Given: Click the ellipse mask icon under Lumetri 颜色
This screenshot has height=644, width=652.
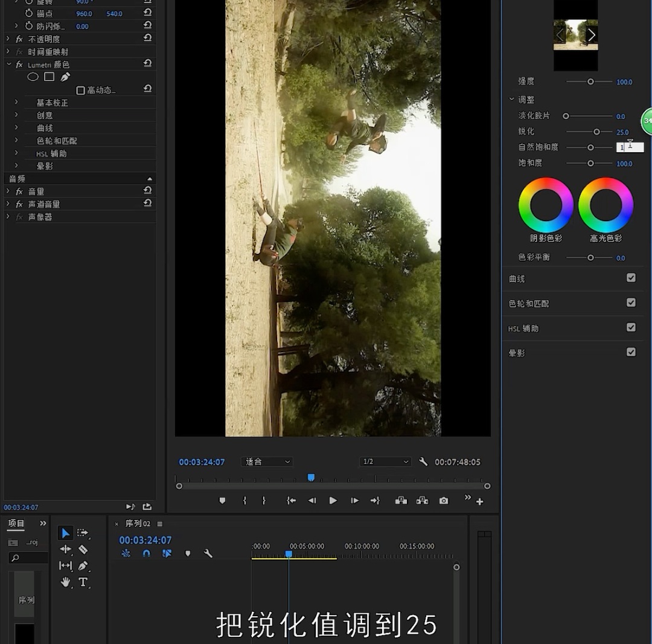Looking at the screenshot, I should point(33,77).
